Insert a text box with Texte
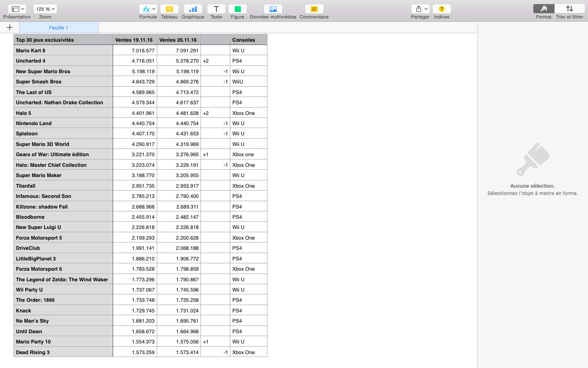This screenshot has width=588, height=368. point(216,9)
